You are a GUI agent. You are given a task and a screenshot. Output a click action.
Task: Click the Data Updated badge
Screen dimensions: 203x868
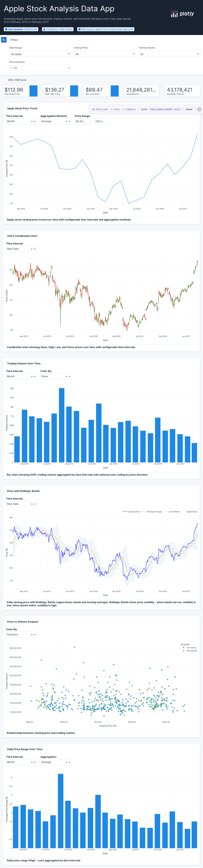[x=21, y=29]
